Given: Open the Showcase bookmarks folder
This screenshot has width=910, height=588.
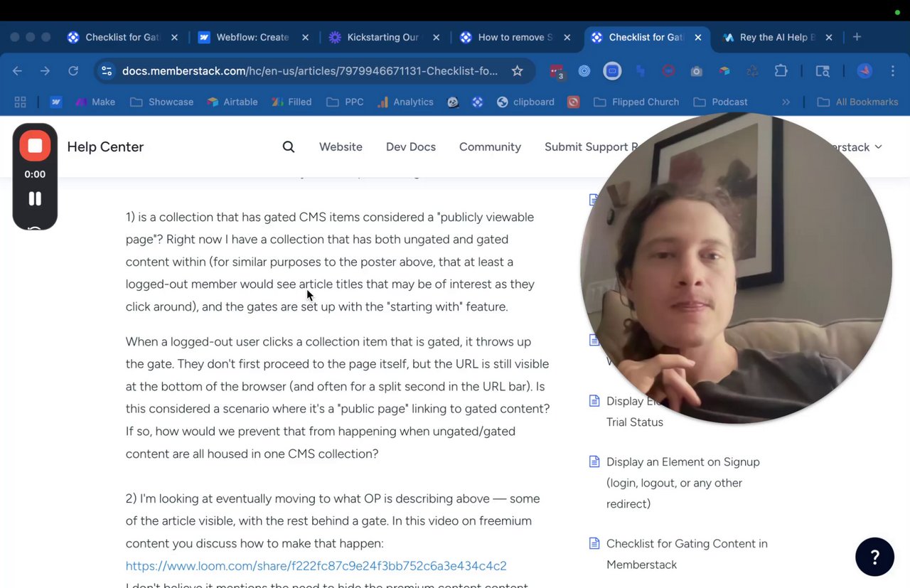Looking at the screenshot, I should [x=162, y=102].
